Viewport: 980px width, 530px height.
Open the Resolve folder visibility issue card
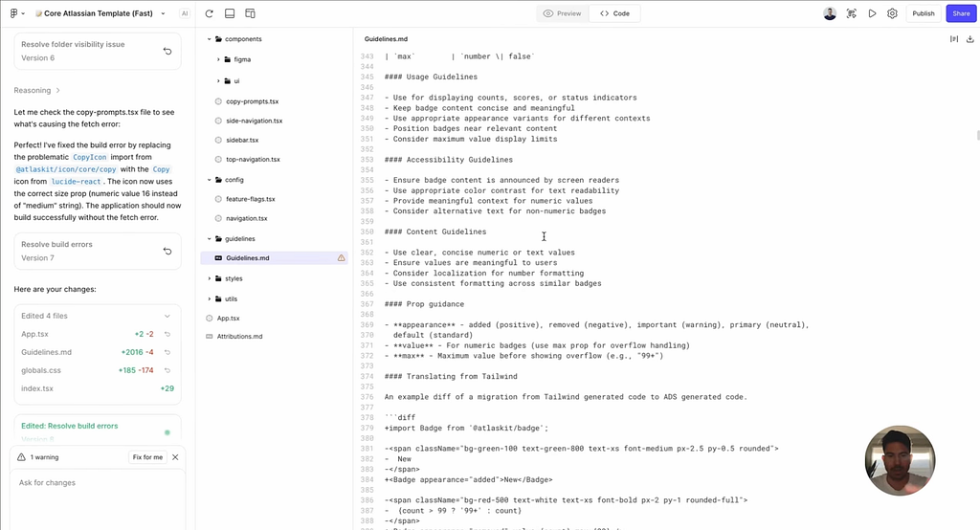tap(98, 52)
